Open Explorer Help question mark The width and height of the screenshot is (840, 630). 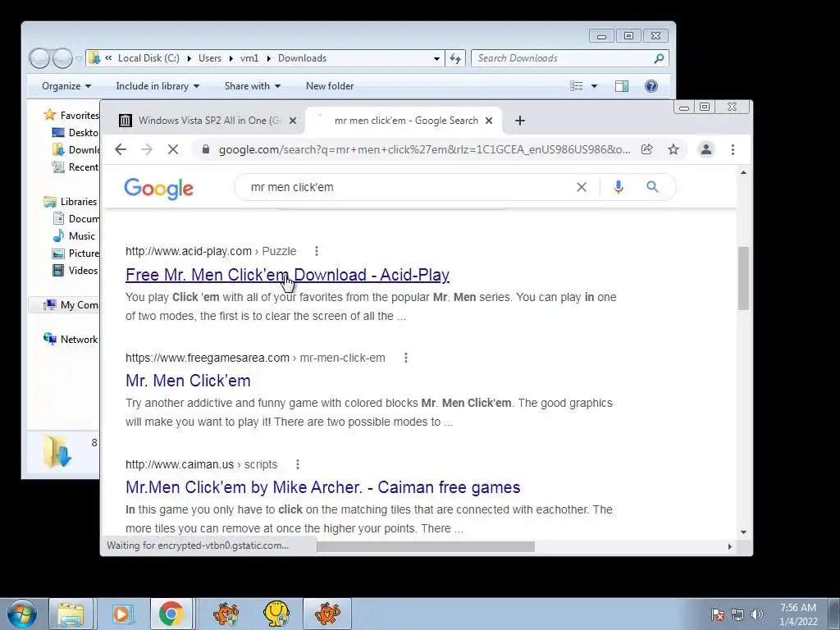coord(651,86)
